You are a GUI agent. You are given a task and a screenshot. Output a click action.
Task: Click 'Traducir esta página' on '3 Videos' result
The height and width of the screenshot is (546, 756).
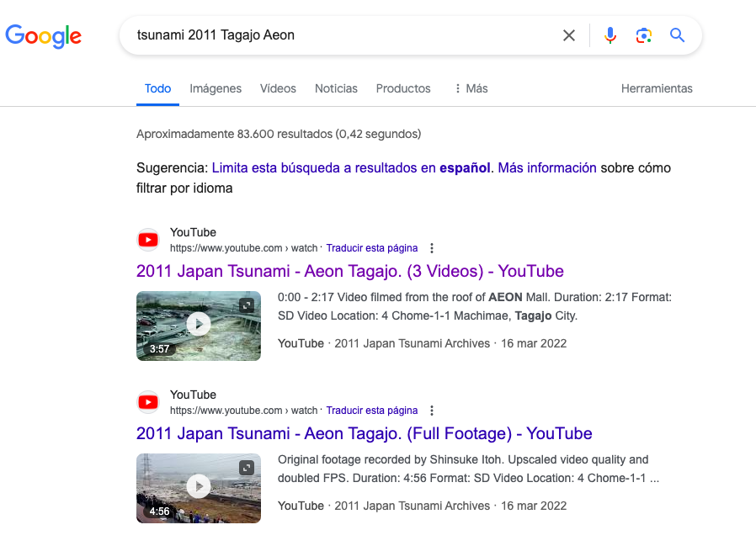coord(372,248)
